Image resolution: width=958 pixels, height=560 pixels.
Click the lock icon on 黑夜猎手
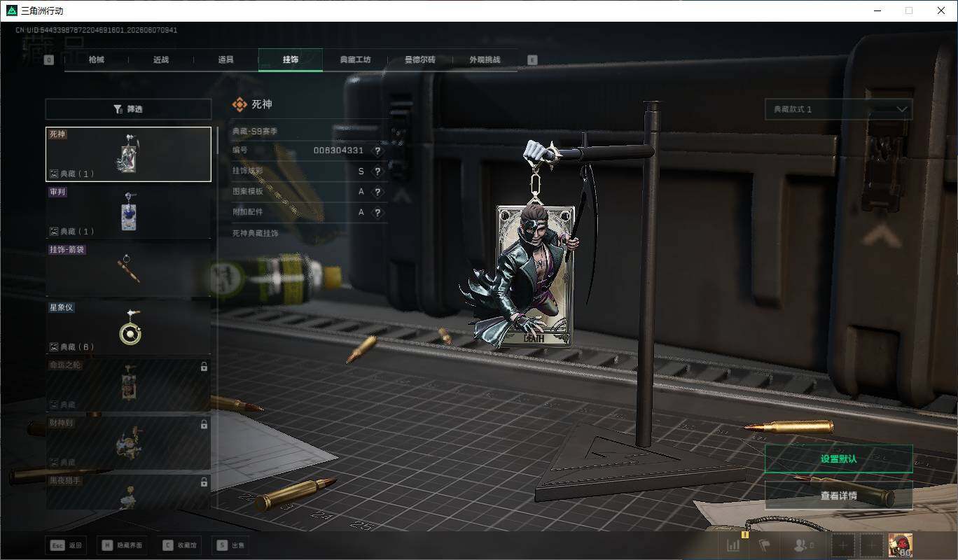[x=204, y=482]
